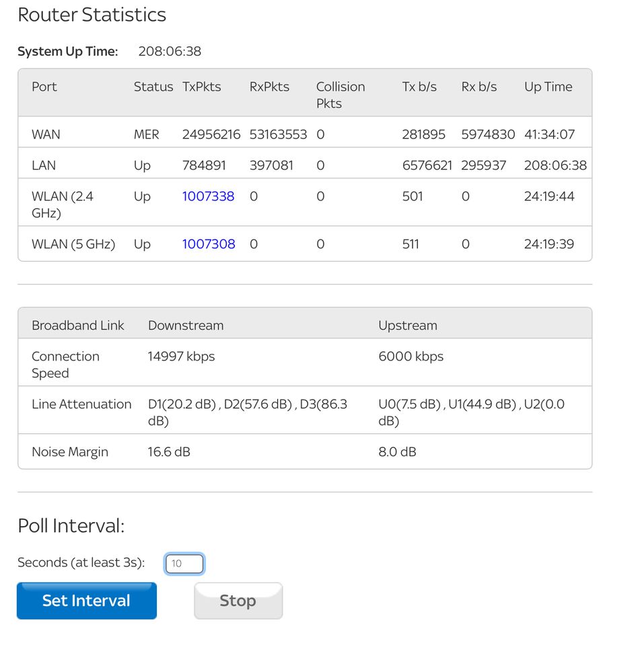This screenshot has height=672, width=638.
Task: Focus the poll interval seconds input field
Action: (184, 564)
